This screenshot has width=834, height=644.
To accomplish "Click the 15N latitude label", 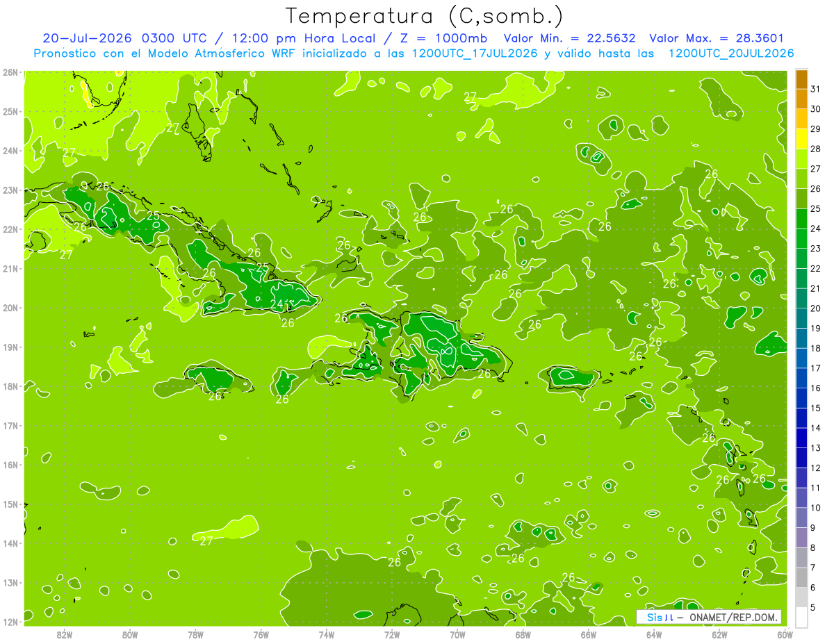I will click(x=10, y=504).
